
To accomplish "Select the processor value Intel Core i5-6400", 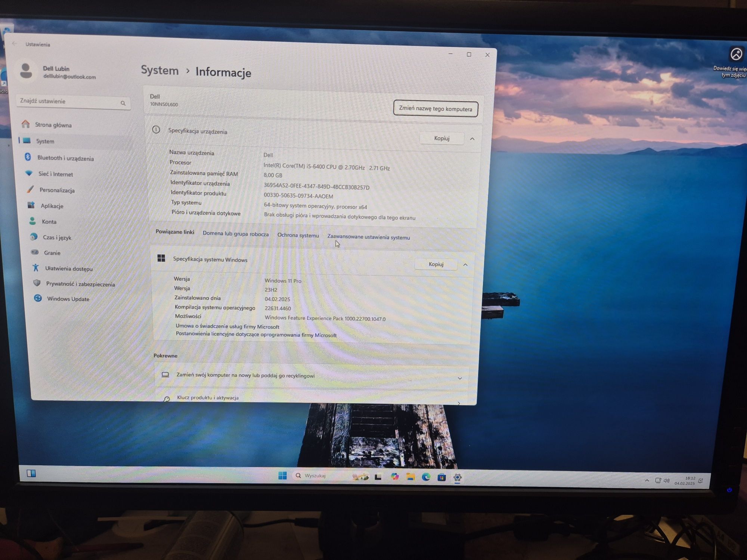I will tap(327, 167).
